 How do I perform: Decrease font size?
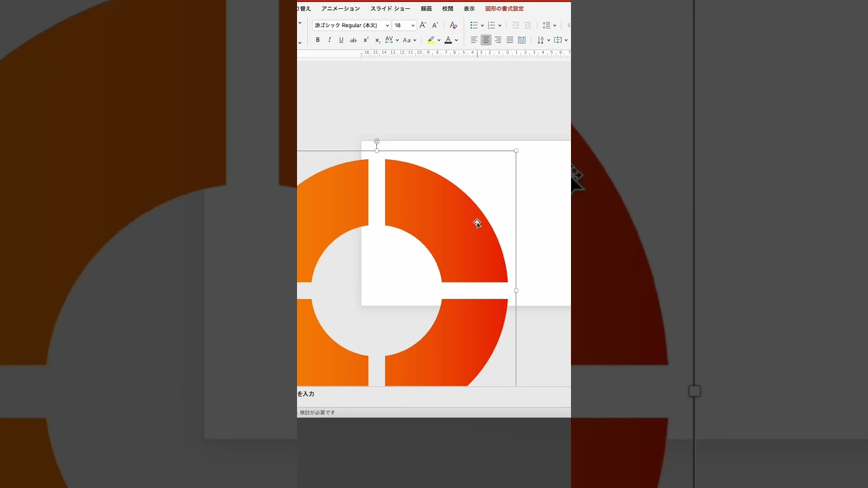tap(435, 25)
